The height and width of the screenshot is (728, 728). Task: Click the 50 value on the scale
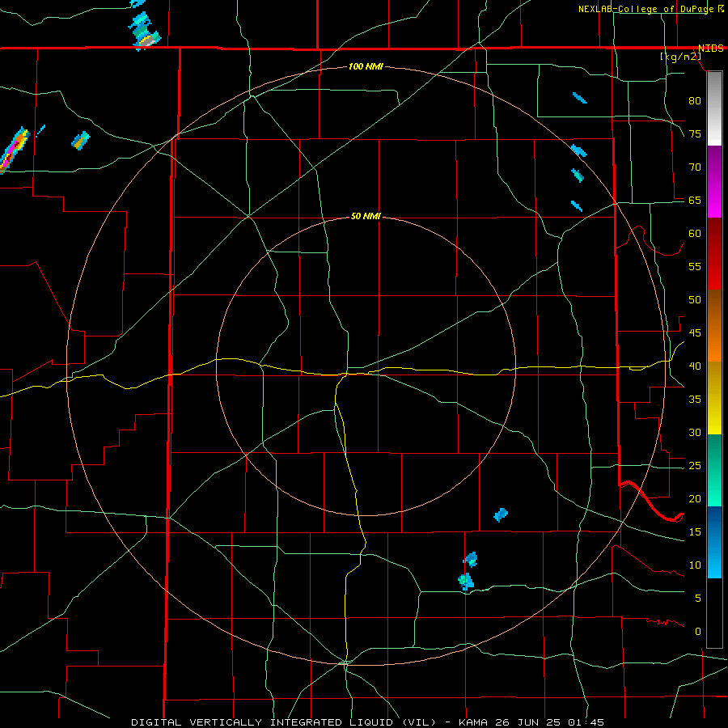(695, 300)
